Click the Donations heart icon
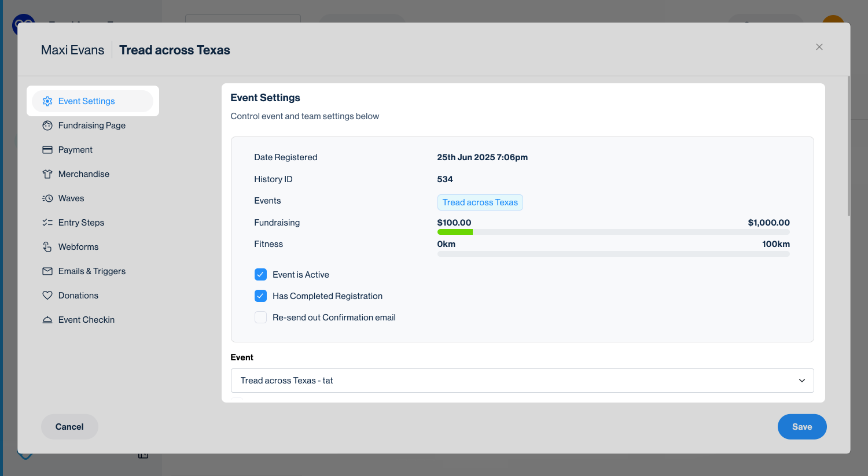This screenshot has width=868, height=476. click(x=47, y=296)
